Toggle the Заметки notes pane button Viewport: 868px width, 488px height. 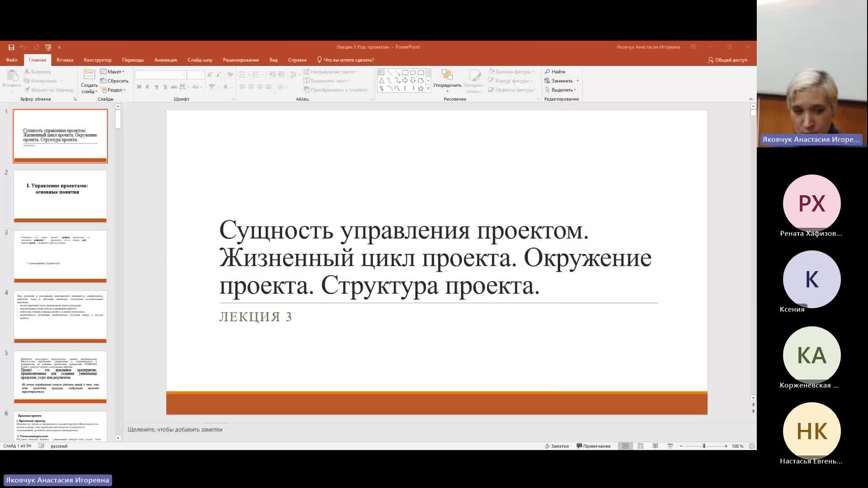pos(557,446)
